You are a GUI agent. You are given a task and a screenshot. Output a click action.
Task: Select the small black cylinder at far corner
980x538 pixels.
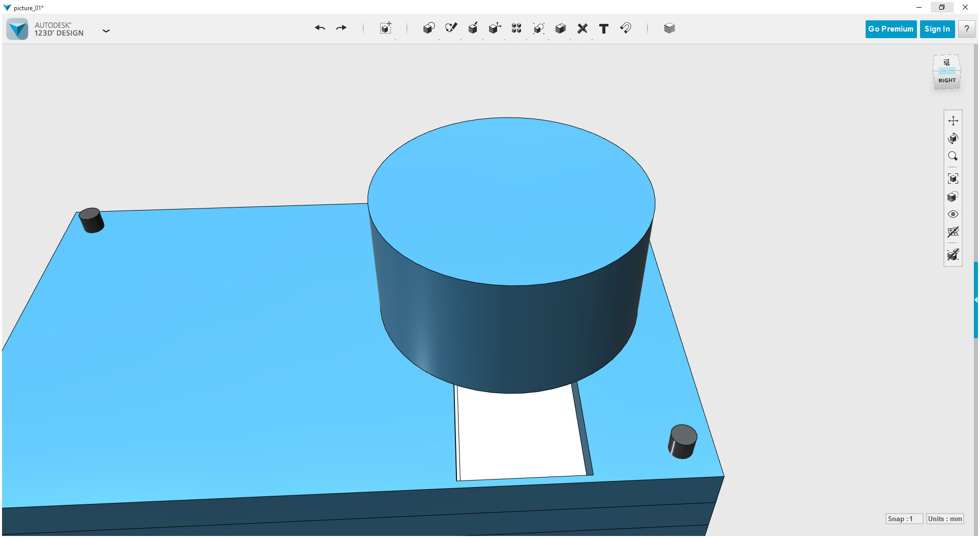(91, 220)
